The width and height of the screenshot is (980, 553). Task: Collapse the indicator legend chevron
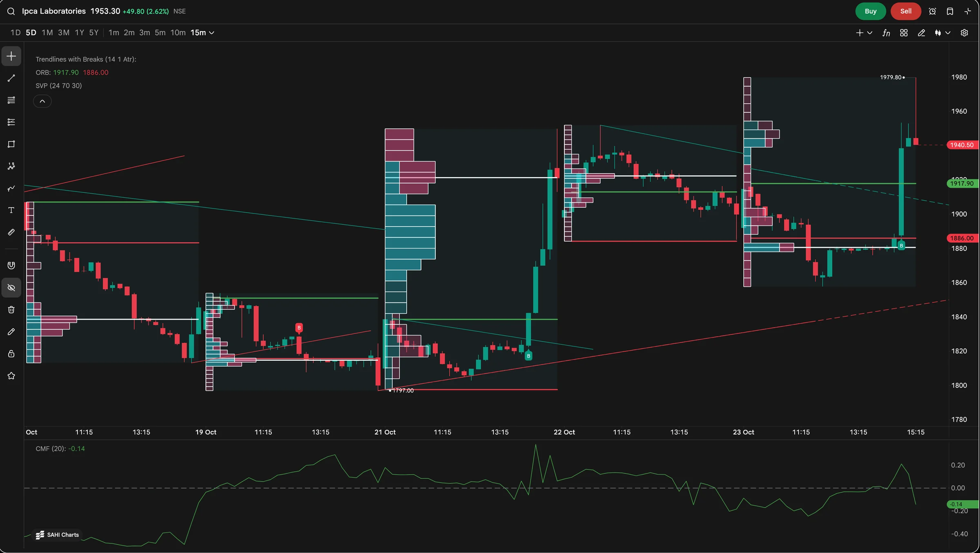point(42,101)
